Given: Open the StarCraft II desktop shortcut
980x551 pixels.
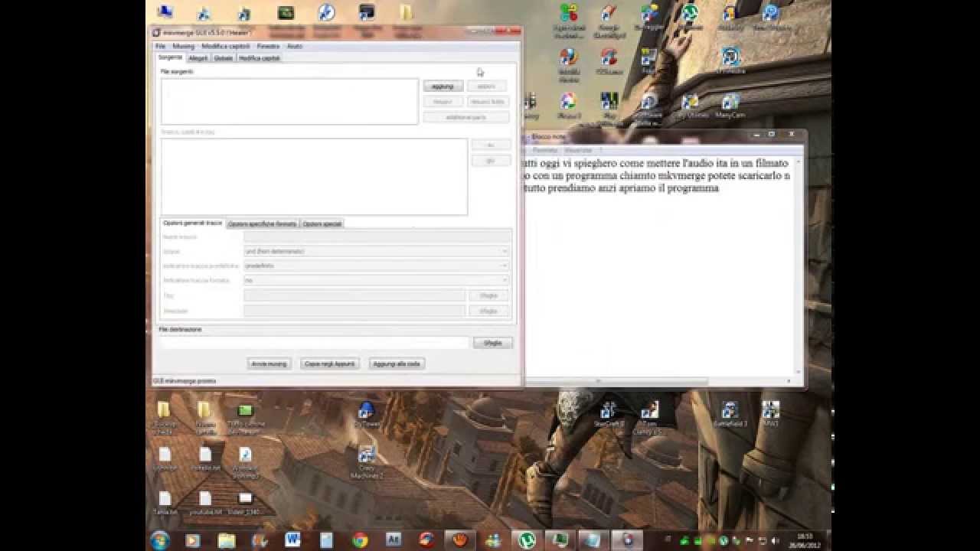Looking at the screenshot, I should [x=609, y=414].
